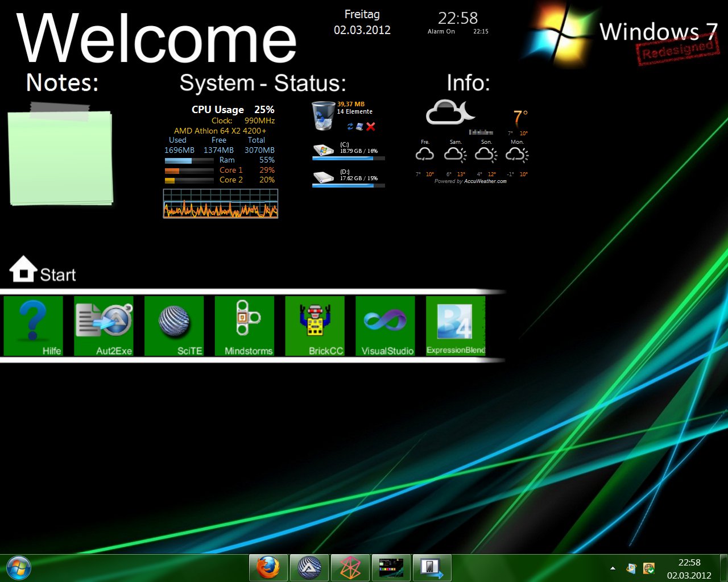Show hidden system tray icons
Image resolution: width=728 pixels, height=582 pixels.
[613, 568]
